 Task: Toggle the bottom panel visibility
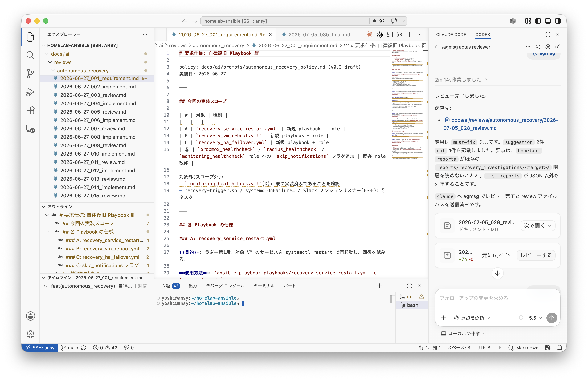tap(548, 21)
